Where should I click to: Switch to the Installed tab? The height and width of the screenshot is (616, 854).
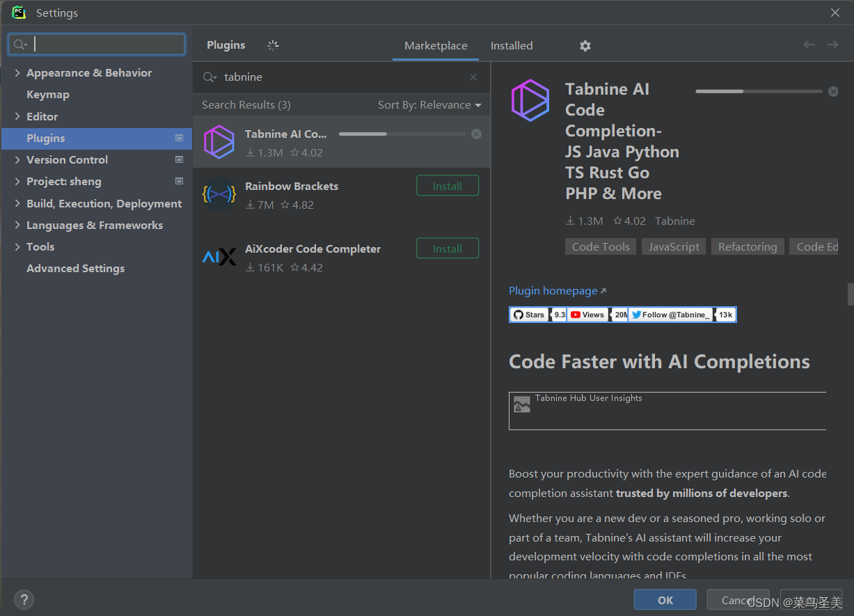pyautogui.click(x=512, y=46)
